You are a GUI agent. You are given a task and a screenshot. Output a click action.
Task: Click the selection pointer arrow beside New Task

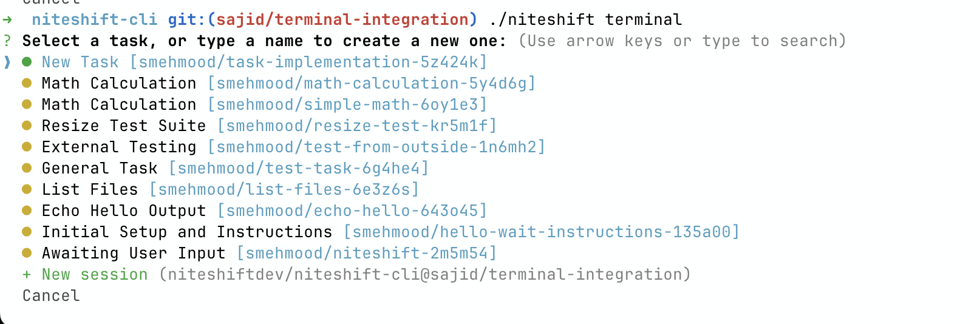pyautogui.click(x=7, y=62)
